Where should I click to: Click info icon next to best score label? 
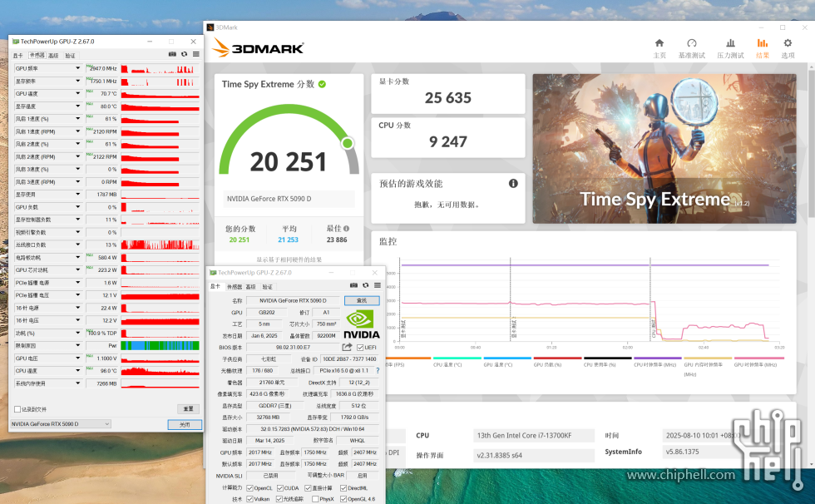click(x=346, y=228)
